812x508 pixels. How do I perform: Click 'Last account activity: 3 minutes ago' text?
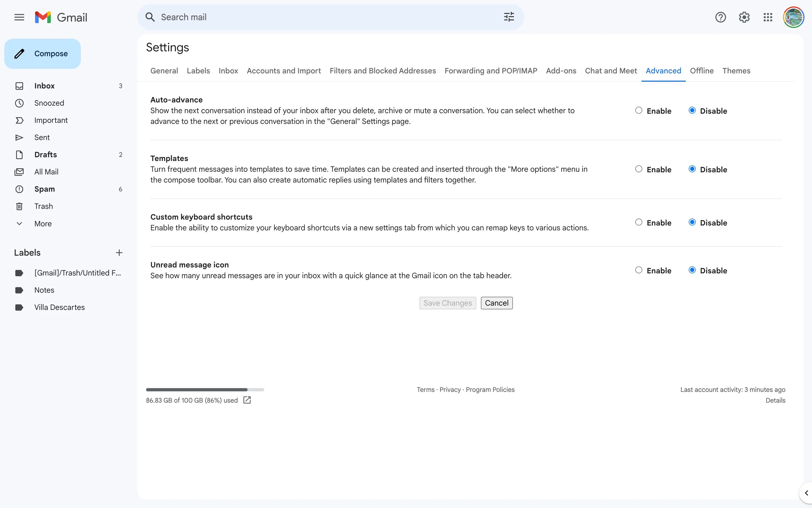coord(733,390)
